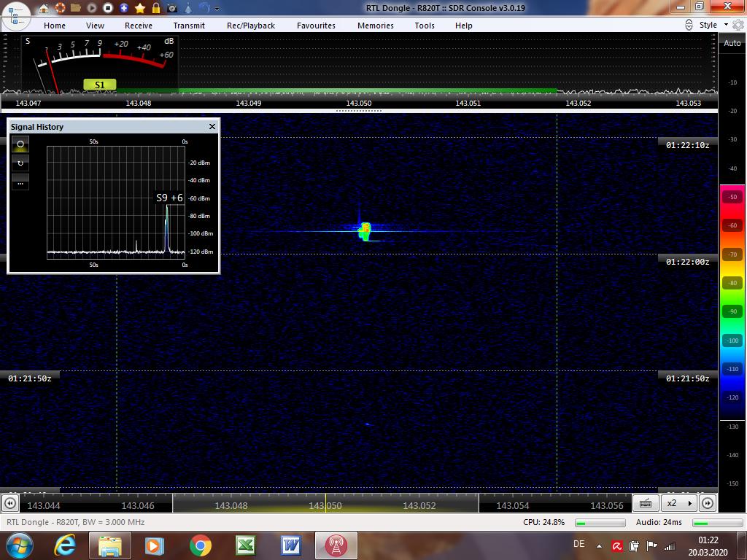Click the yellow tuned-frequency marker on bottom bar
Image resolution: width=747 pixels, height=560 pixels.
326,503
